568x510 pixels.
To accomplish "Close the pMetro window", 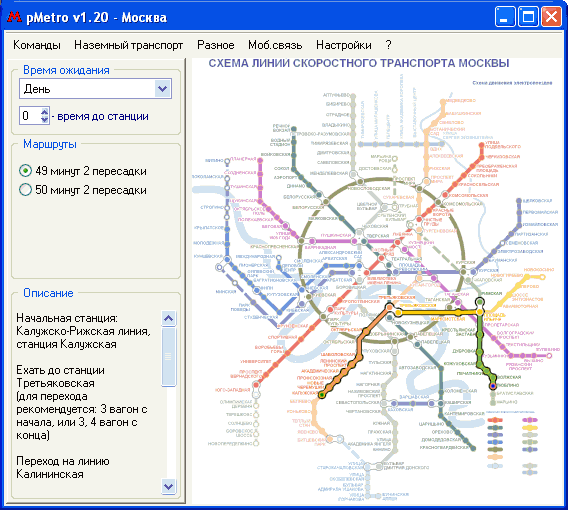I will (551, 17).
